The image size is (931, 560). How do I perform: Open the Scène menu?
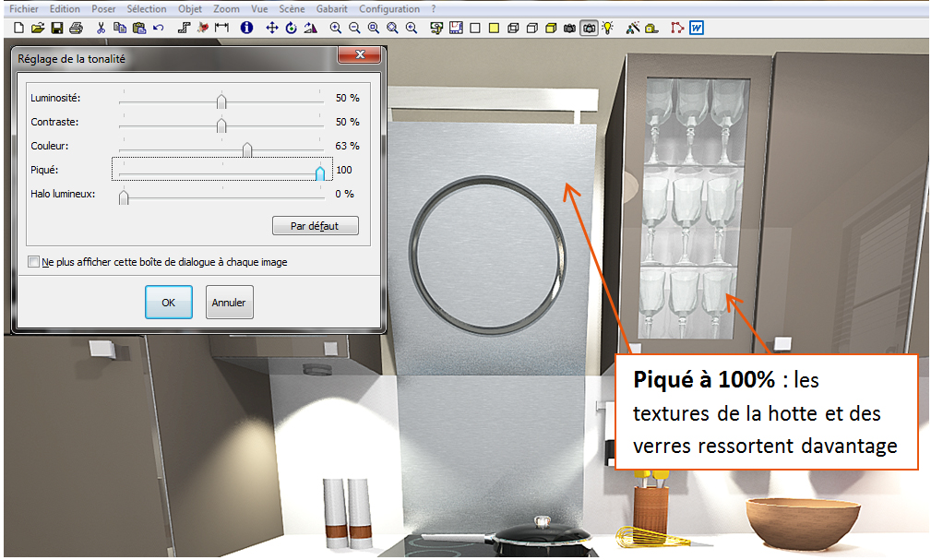292,8
